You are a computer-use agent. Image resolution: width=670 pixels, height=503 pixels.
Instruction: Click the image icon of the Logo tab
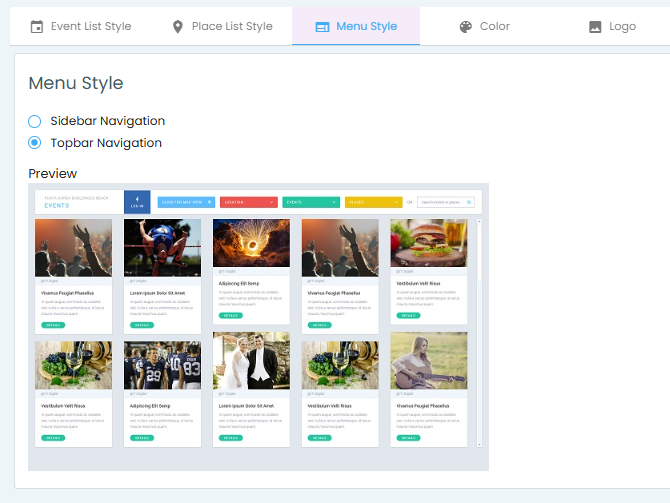[595, 26]
